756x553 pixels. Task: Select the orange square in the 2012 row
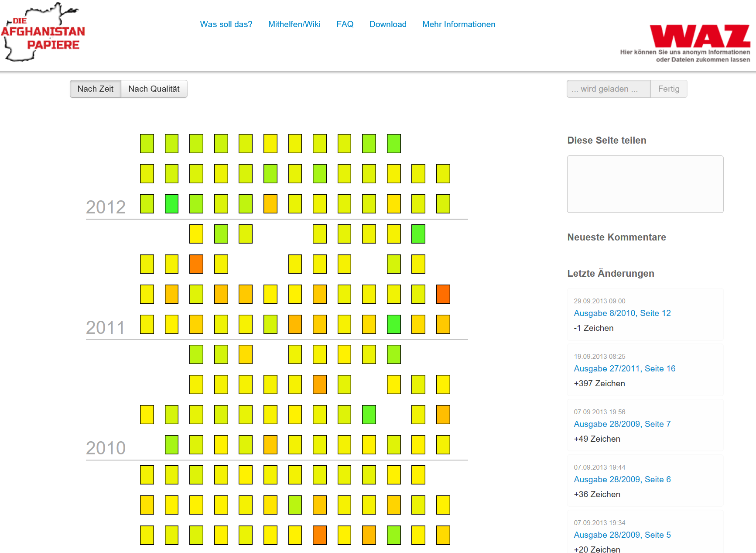click(x=270, y=204)
